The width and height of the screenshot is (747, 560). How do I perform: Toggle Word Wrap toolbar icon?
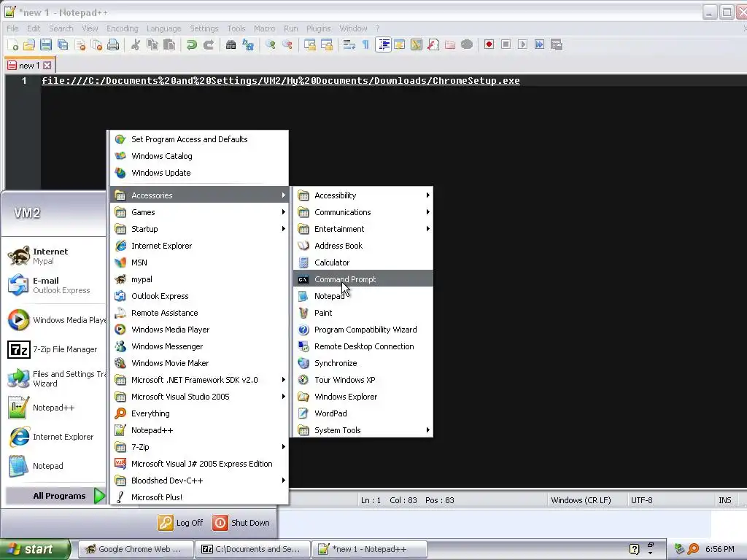pos(349,44)
